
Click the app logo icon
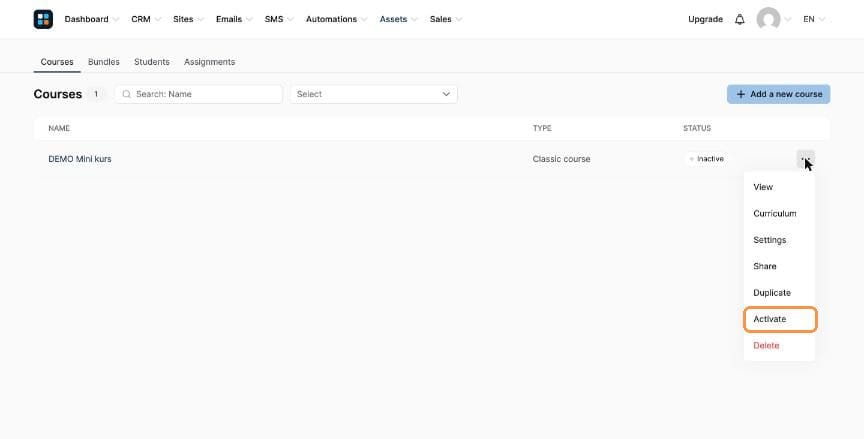pos(43,19)
